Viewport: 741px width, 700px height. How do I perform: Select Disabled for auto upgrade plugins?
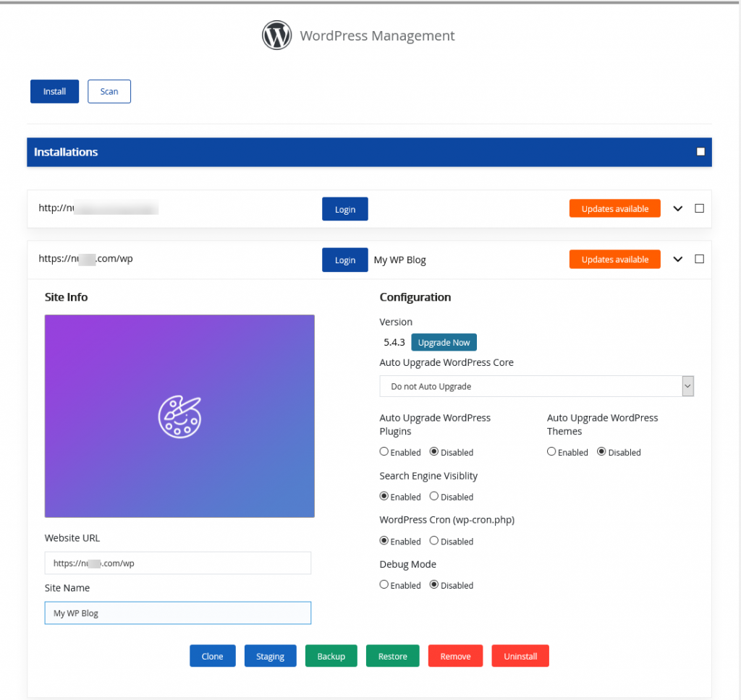pos(434,451)
